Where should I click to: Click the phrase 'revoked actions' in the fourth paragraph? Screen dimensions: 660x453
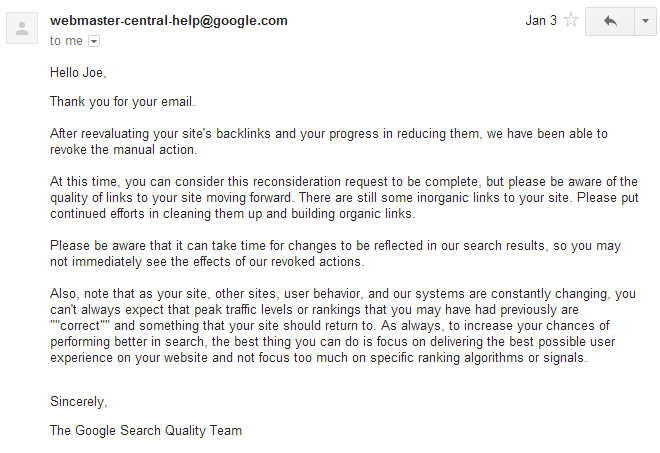pyautogui.click(x=315, y=261)
